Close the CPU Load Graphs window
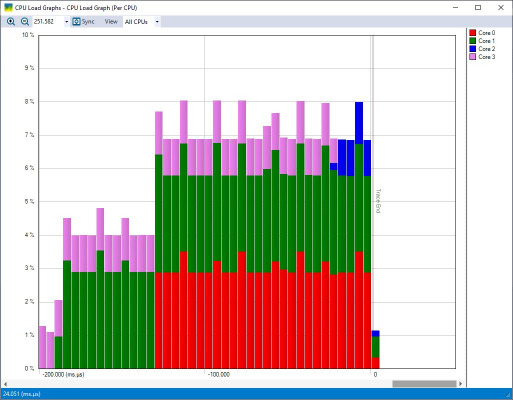The width and height of the screenshot is (513, 400). pos(501,7)
